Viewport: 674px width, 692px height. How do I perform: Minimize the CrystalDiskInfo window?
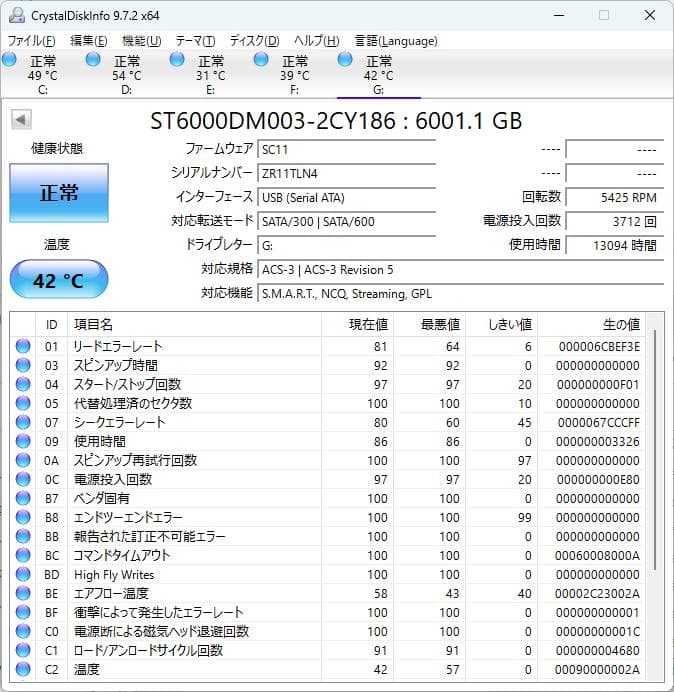pyautogui.click(x=559, y=15)
